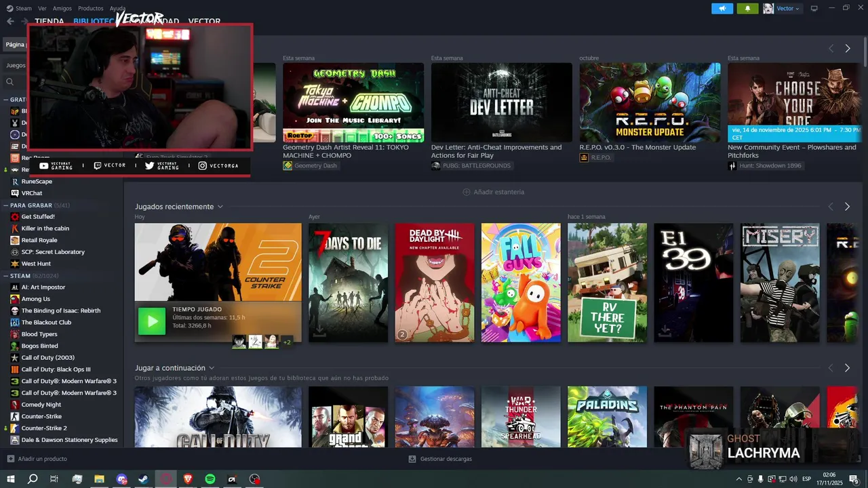
Task: Expand the Jugados recientemente shelf dropdown
Action: click(x=220, y=207)
